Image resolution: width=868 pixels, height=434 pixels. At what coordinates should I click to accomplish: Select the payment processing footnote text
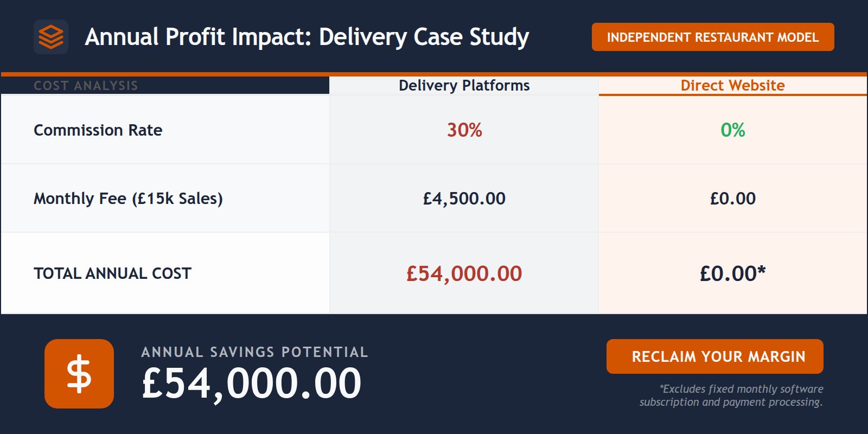pos(731,395)
